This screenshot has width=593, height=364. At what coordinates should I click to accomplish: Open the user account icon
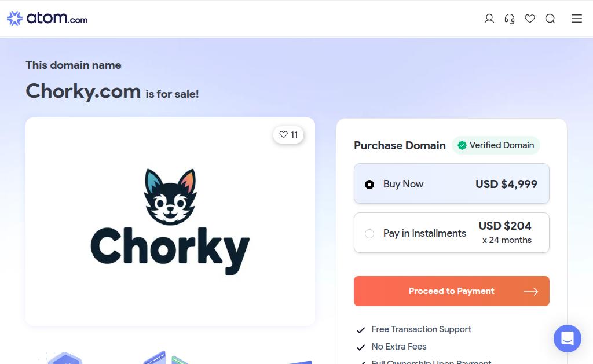(489, 19)
